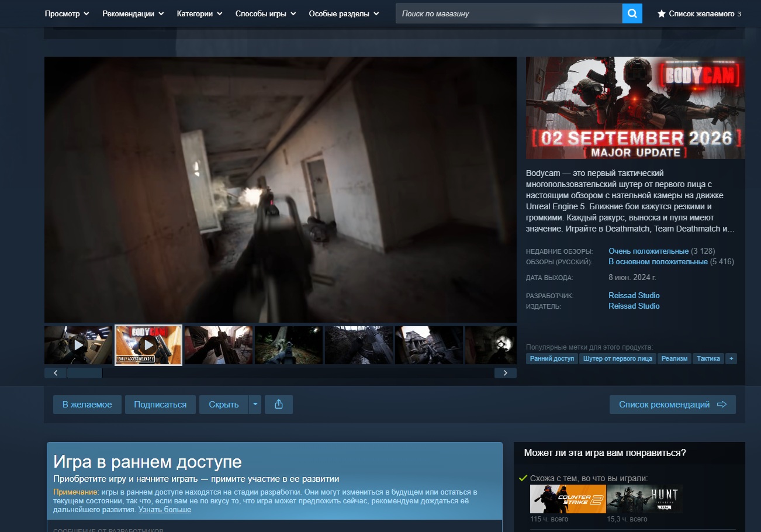Image resolution: width=761 pixels, height=532 pixels.
Task: Select the Ранний доступ tag
Action: [552, 358]
